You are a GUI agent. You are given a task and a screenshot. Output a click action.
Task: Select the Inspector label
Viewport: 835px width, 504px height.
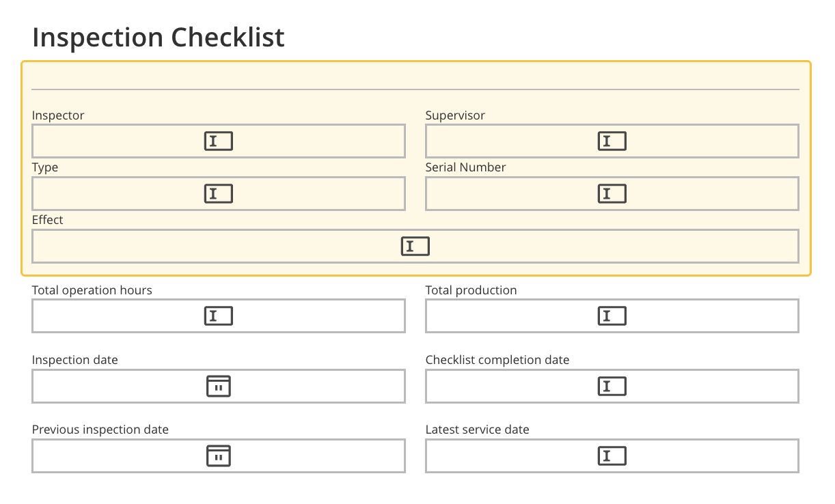pos(58,115)
